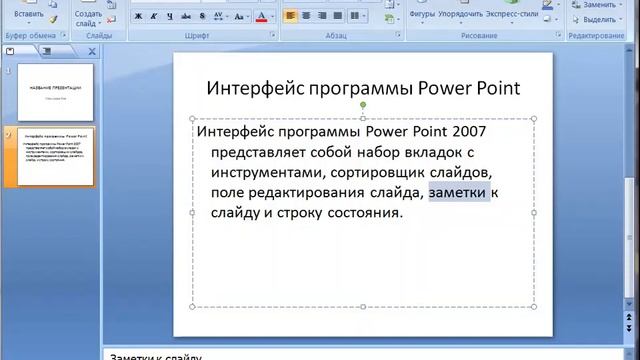The image size is (640, 360).
Task: Open the Columns dropdown
Action: tap(358, 16)
